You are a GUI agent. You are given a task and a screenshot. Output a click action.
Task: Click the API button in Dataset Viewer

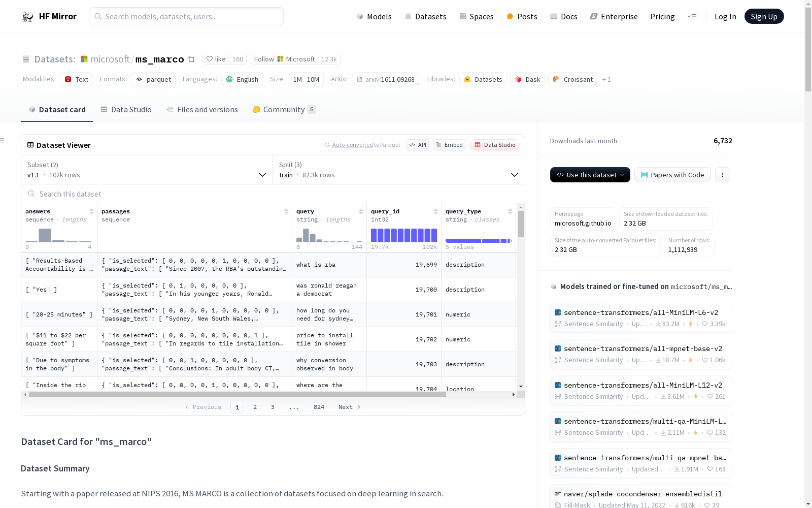pos(418,145)
